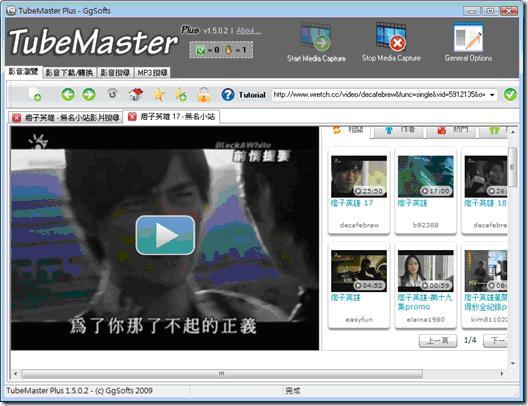This screenshot has height=406, width=528.
Task: Close the 痞子英雄 17 tab with red X
Action: tap(132, 116)
